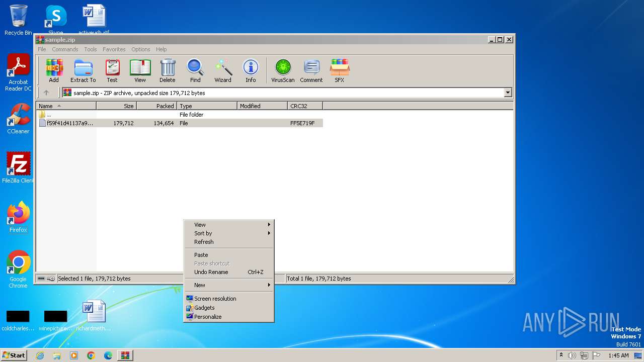
Task: Open the Options menu
Action: pyautogui.click(x=141, y=49)
